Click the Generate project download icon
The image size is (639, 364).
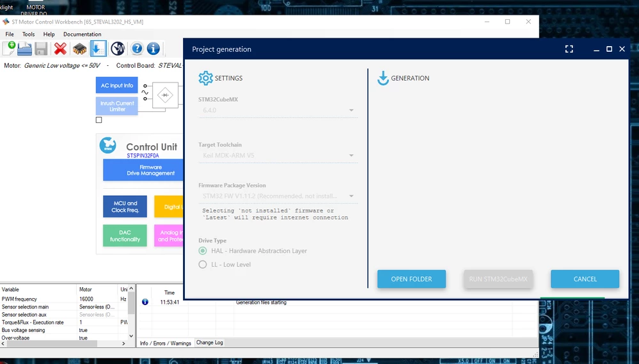99,49
